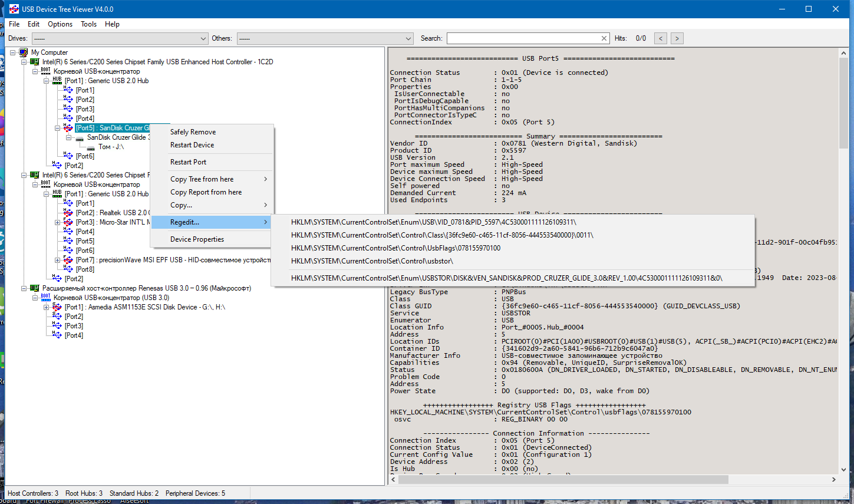Go to previous search hit

[x=661, y=38]
